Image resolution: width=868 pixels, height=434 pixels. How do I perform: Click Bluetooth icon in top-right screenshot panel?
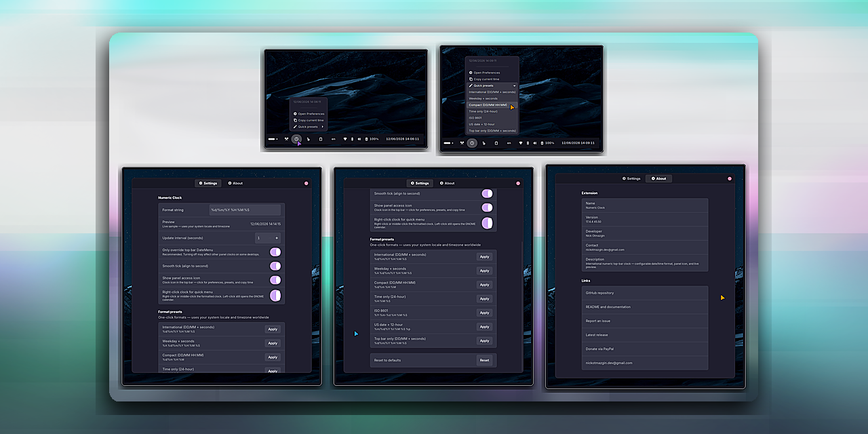528,143
